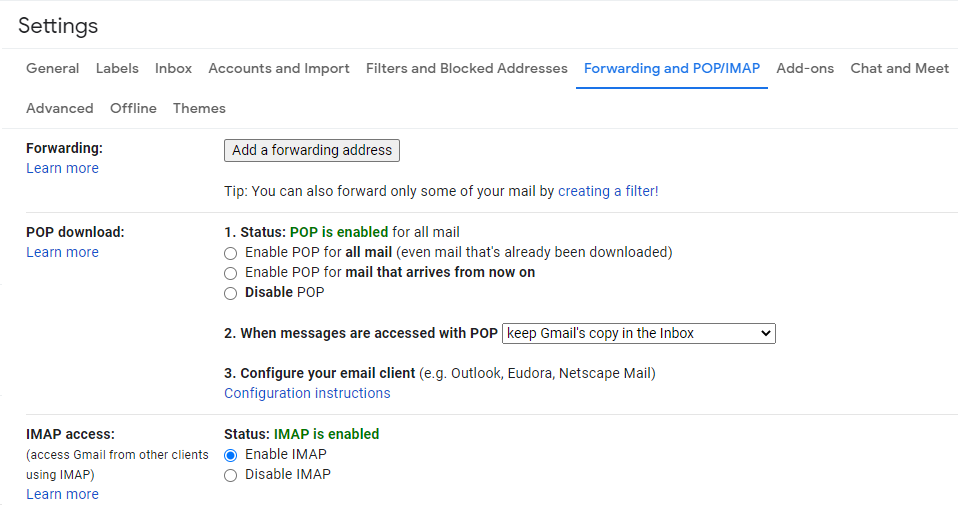Switch to the Add-ons tab

805,68
